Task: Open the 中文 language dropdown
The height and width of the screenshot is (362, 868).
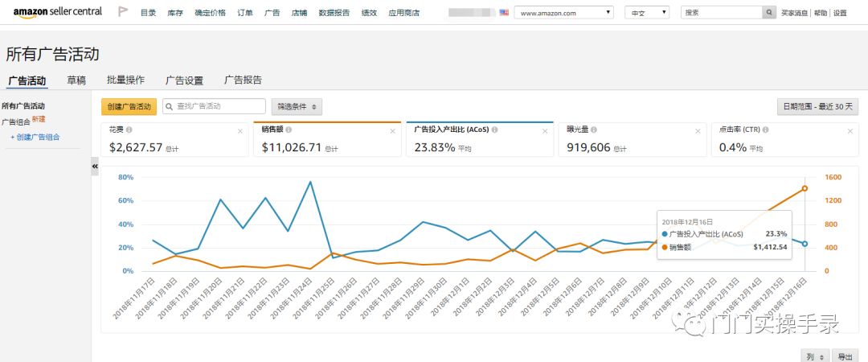Action: point(647,13)
